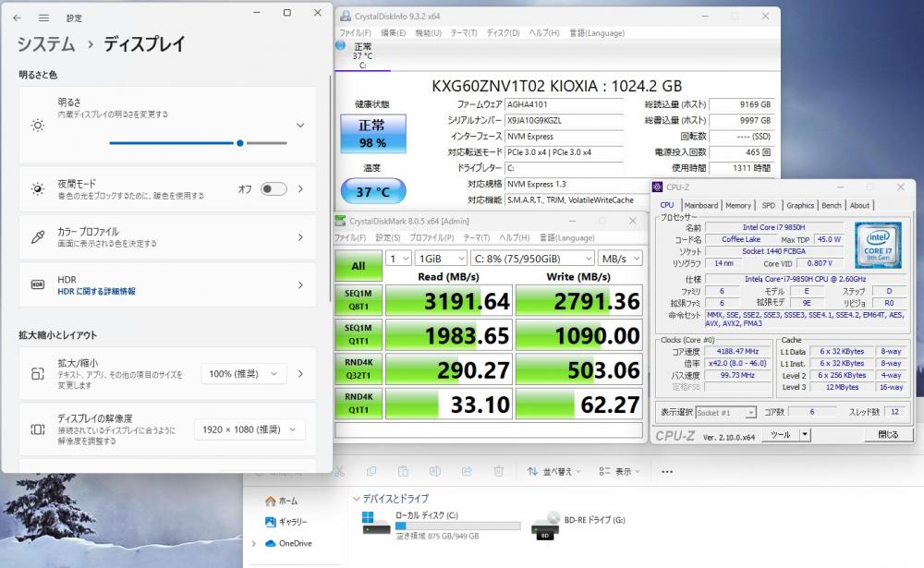Select the BD-RE ドライブ (G:) drive icon

click(545, 526)
